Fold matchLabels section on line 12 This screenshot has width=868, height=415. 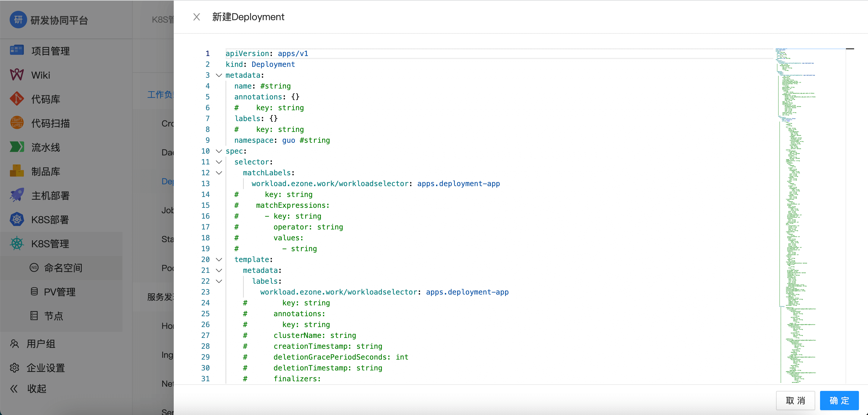pyautogui.click(x=219, y=173)
